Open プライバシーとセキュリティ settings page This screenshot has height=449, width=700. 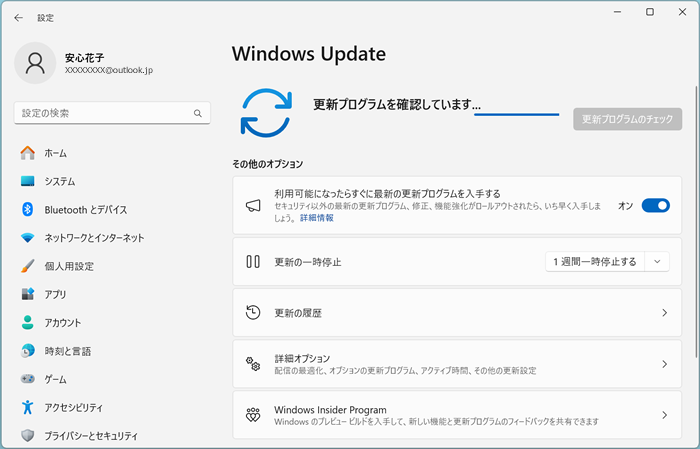click(91, 436)
